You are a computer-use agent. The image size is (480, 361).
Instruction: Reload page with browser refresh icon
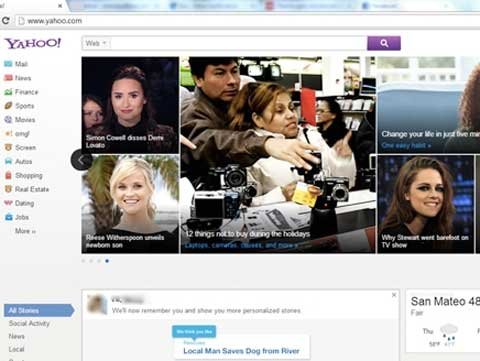pyautogui.click(x=5, y=21)
